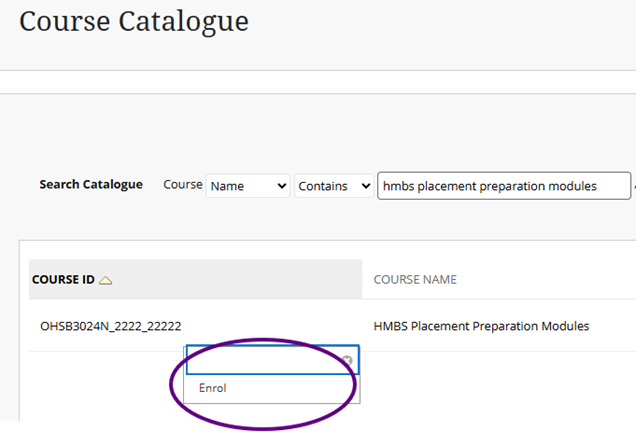Screen dimensions: 636x432
Task: Click the highlighted blank header of the context menu
Action: click(273, 360)
